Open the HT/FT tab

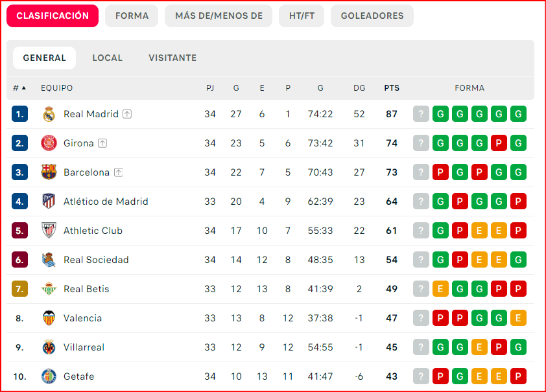point(302,16)
